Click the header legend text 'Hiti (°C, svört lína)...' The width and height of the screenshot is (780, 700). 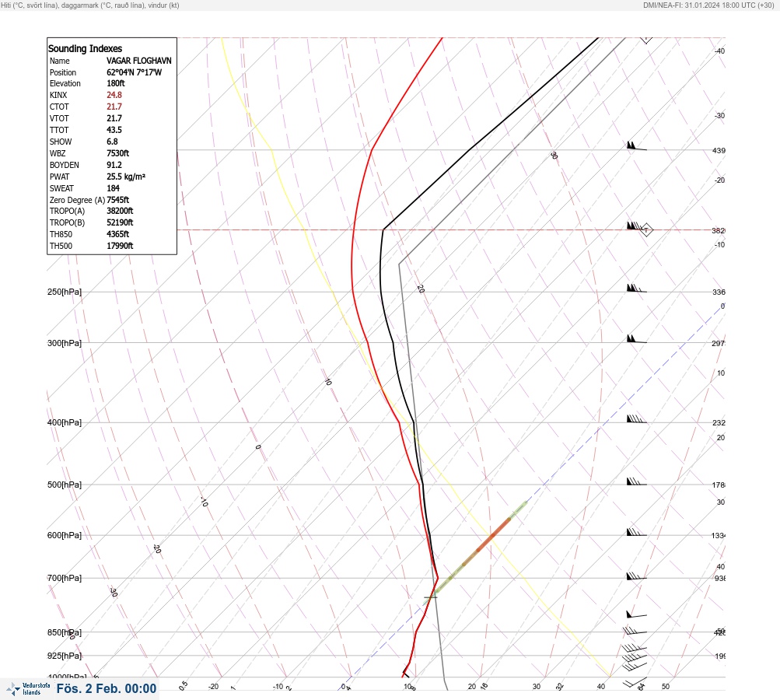pyautogui.click(x=90, y=5)
